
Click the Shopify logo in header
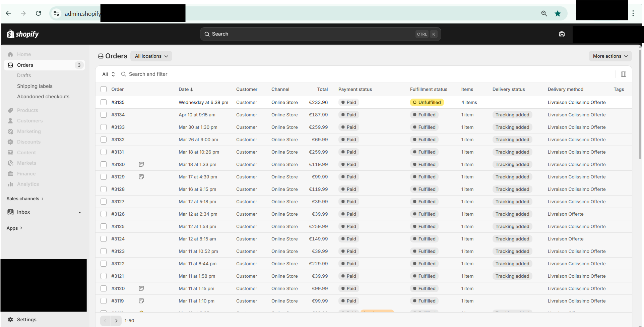tap(23, 34)
